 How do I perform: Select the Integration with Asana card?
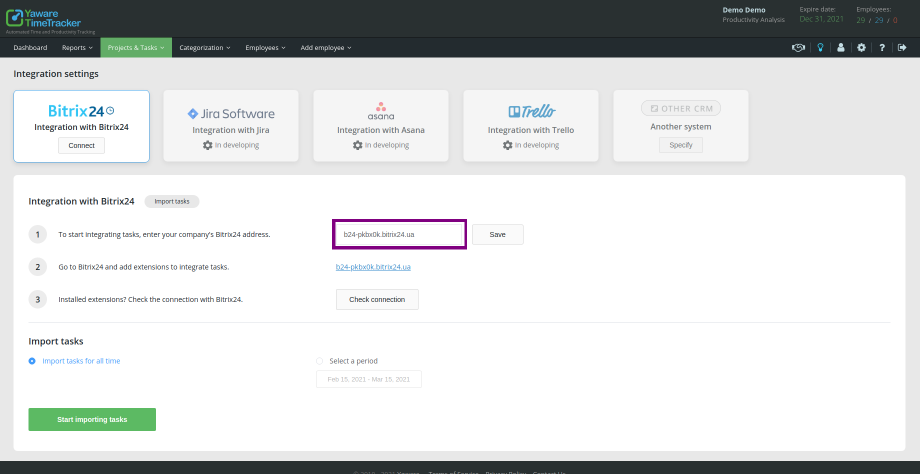pos(381,126)
